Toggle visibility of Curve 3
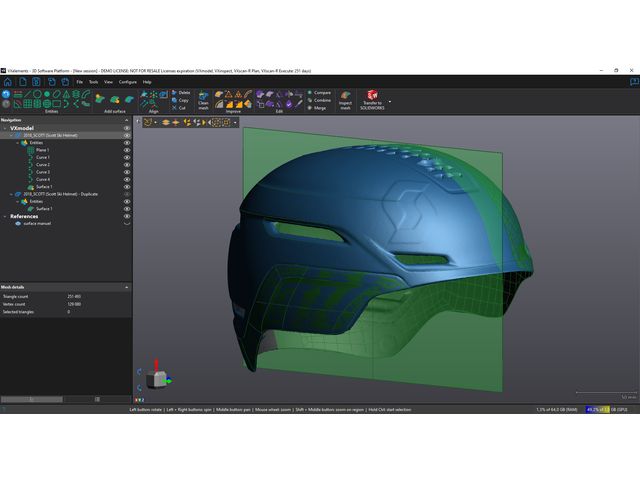Screen dimensions: 640x480 [127, 172]
